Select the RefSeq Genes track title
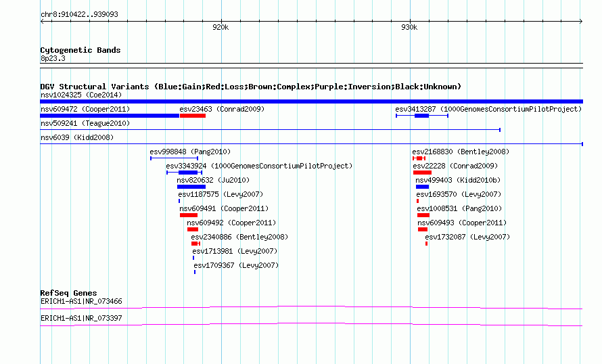 (x=69, y=293)
